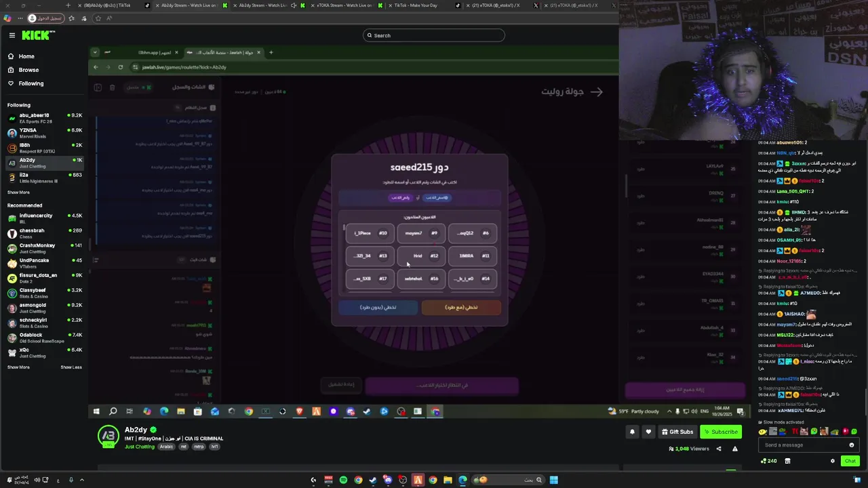Collapse recommended list with Show Less
This screenshot has width=868, height=488.
click(x=71, y=367)
